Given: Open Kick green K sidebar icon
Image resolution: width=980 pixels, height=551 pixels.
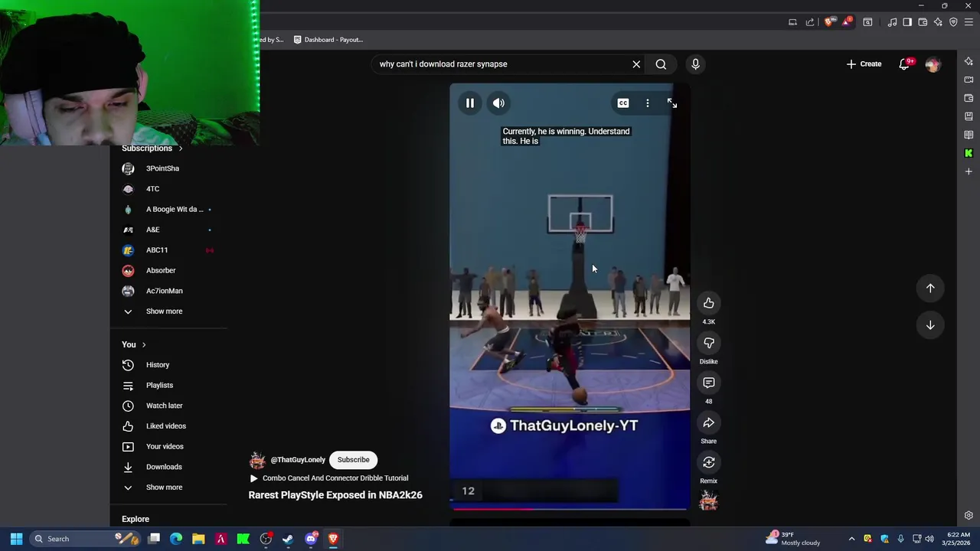Looking at the screenshot, I should click(x=969, y=153).
